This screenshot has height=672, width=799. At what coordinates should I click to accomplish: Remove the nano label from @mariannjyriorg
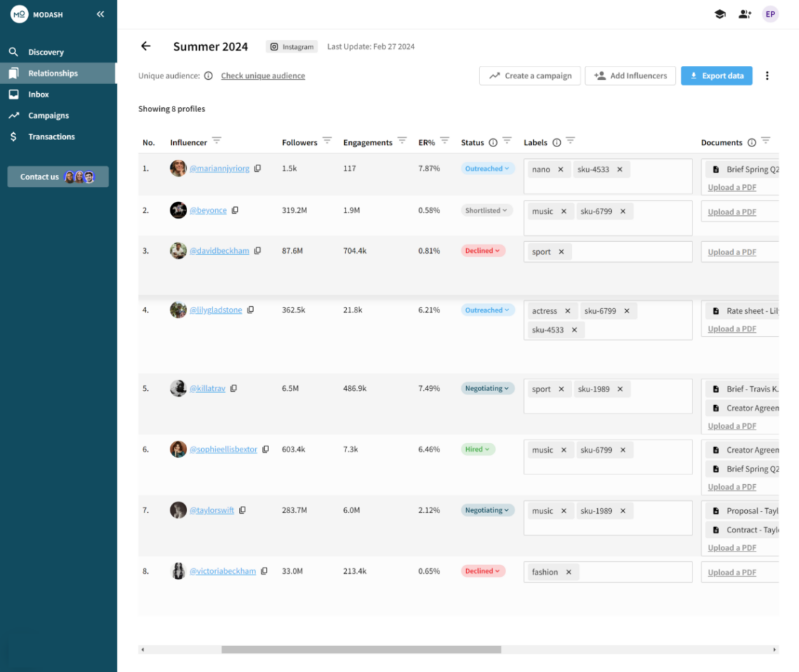(x=560, y=170)
